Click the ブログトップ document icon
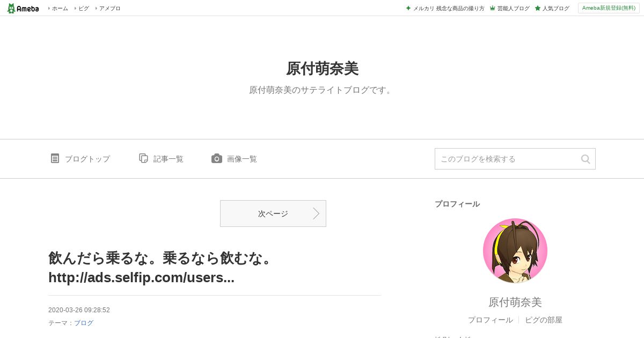 click(x=55, y=158)
